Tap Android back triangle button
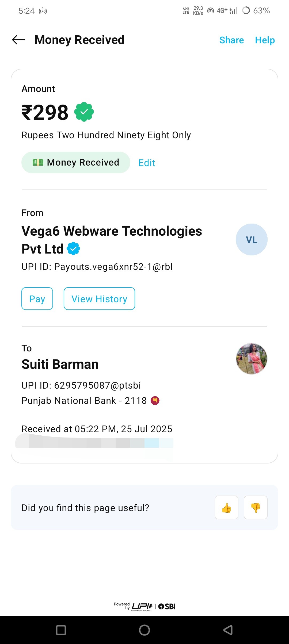This screenshot has width=289, height=644. (x=228, y=630)
